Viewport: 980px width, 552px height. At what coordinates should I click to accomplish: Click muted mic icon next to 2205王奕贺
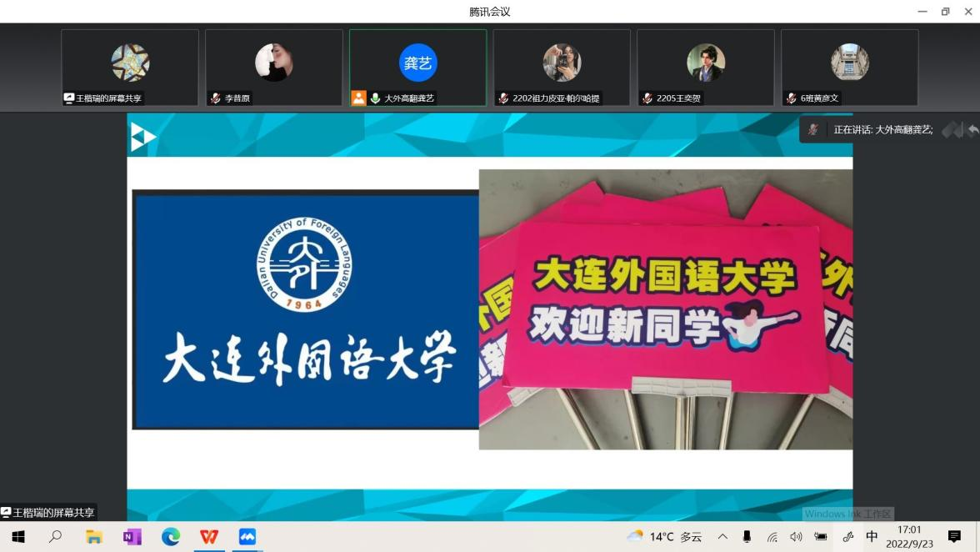[x=647, y=98]
